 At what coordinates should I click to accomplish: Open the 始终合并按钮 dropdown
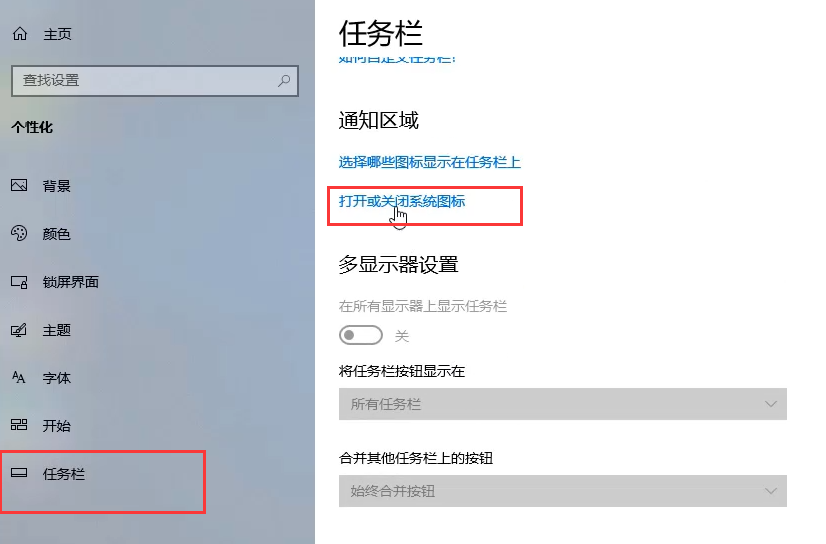(563, 491)
